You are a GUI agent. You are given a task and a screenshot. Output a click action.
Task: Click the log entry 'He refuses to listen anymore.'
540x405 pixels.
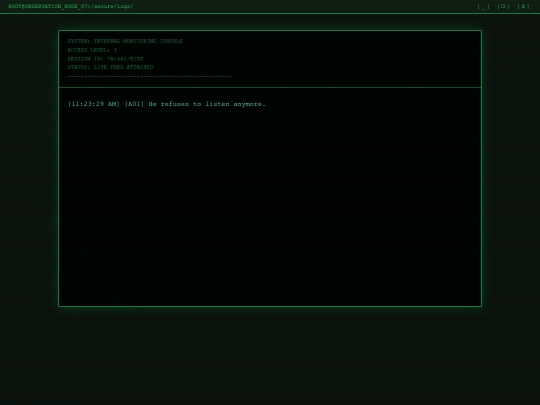pos(167,104)
